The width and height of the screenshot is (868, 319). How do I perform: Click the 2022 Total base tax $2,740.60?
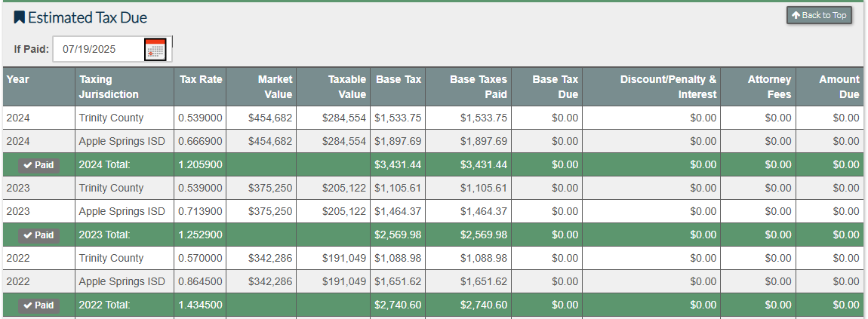click(x=398, y=305)
